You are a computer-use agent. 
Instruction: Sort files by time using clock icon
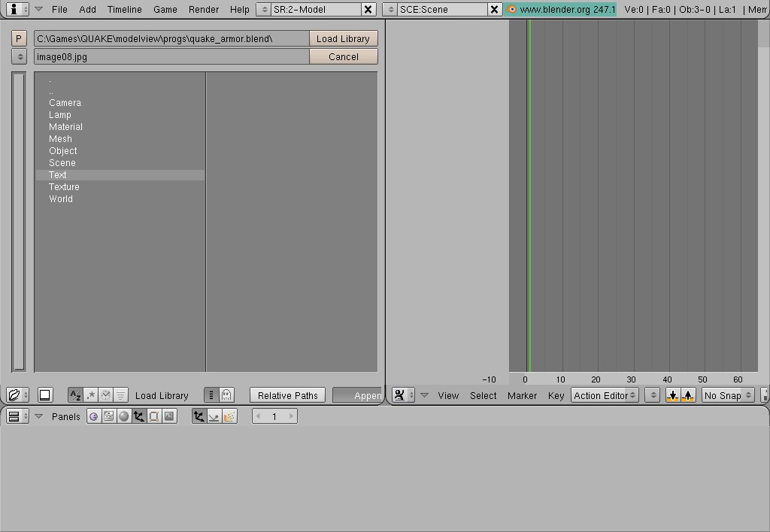click(105, 395)
